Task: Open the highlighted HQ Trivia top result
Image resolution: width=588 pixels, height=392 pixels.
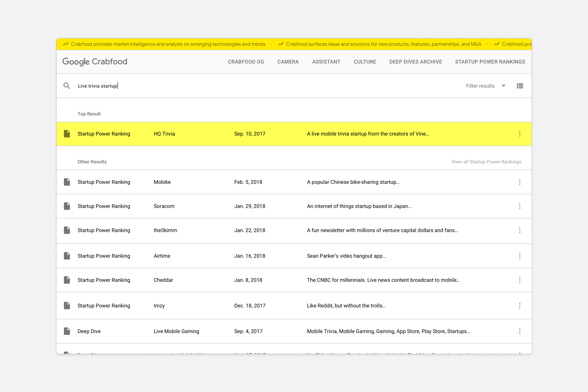Action: 164,134
